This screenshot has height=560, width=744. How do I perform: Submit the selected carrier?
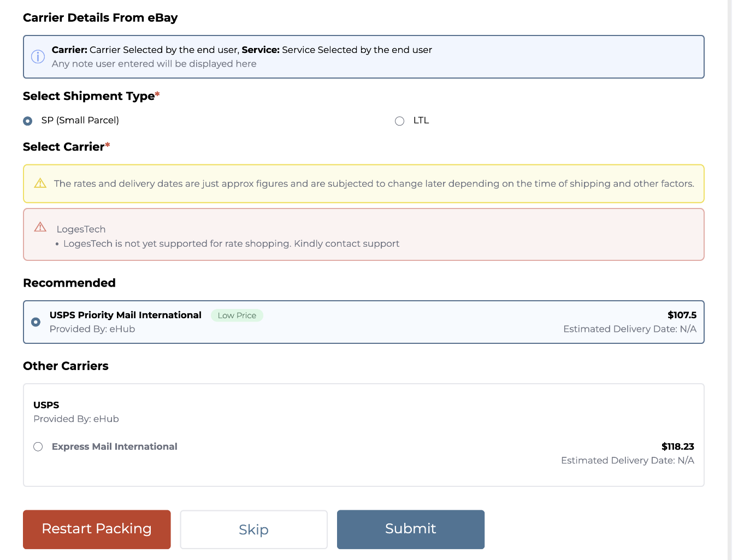(x=410, y=529)
